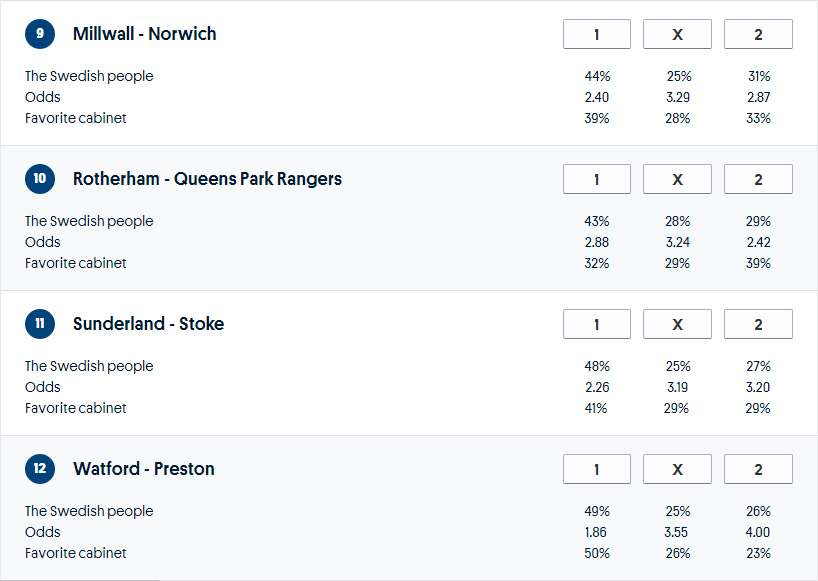Toggle draw X for Sunderland - Stoke
This screenshot has height=581, width=818.
[x=677, y=324]
